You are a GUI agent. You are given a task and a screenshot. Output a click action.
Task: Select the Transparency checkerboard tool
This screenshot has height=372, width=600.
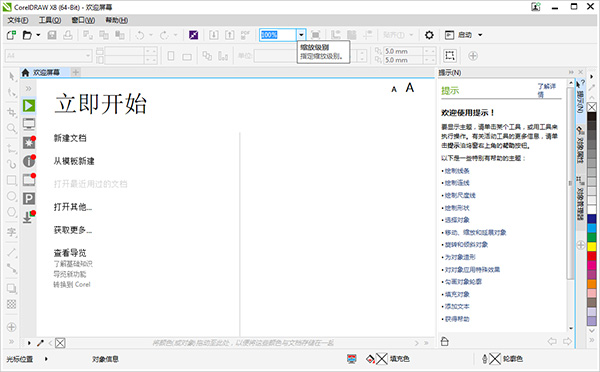click(12, 304)
